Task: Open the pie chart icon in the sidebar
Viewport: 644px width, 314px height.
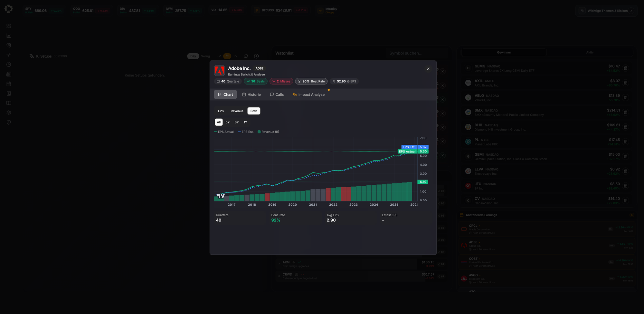Action: pyautogui.click(x=9, y=64)
